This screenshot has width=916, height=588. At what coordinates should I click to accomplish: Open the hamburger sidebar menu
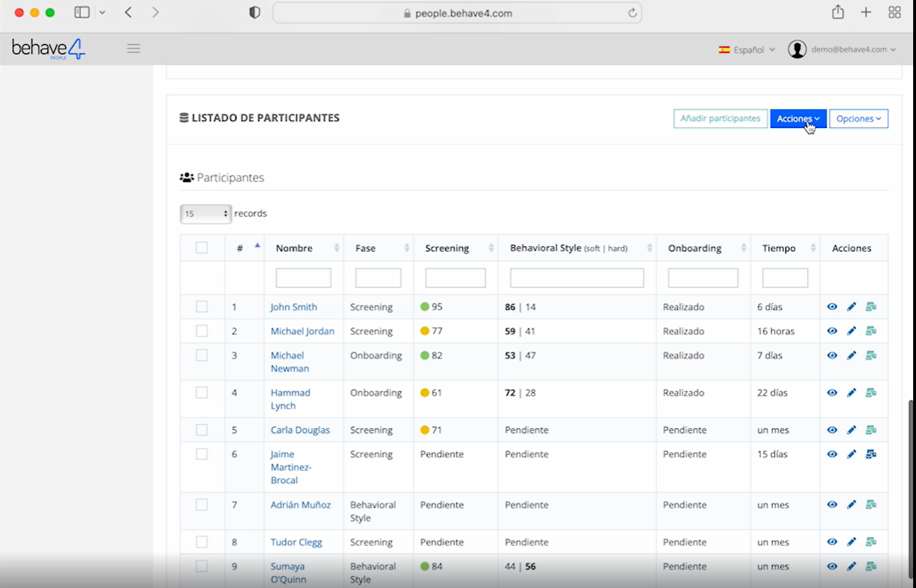134,48
